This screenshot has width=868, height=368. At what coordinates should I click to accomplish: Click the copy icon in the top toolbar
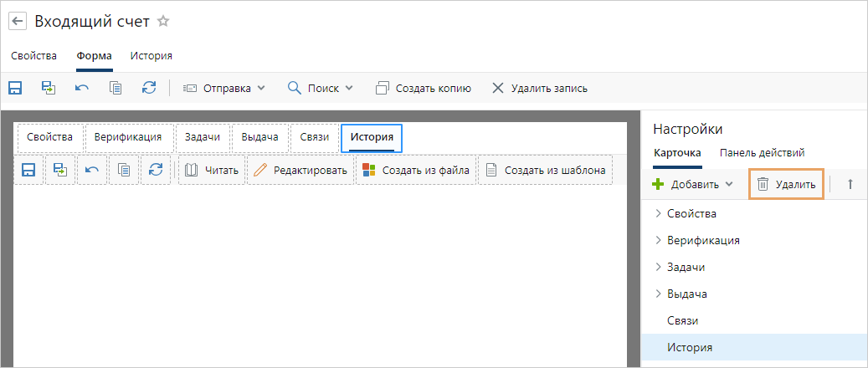point(116,87)
